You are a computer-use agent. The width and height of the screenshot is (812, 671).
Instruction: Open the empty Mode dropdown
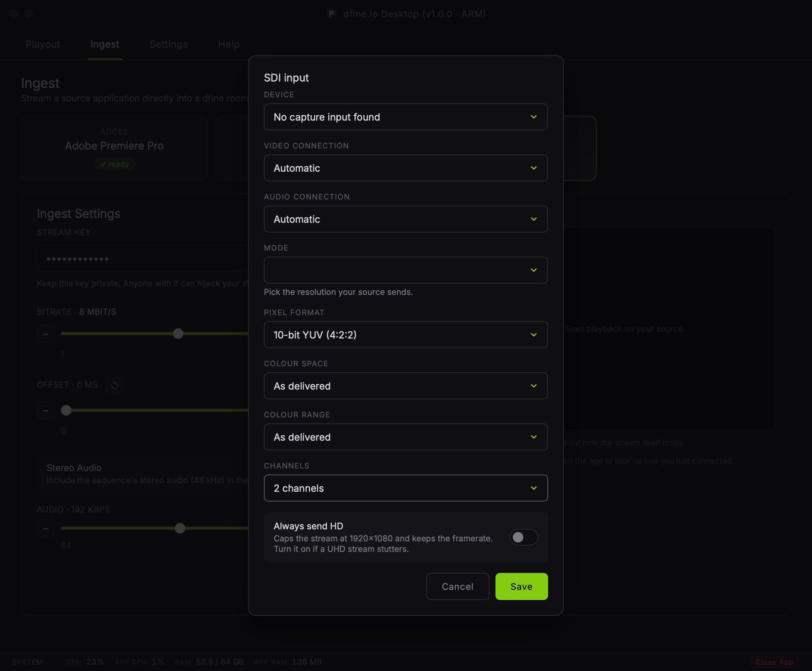406,270
